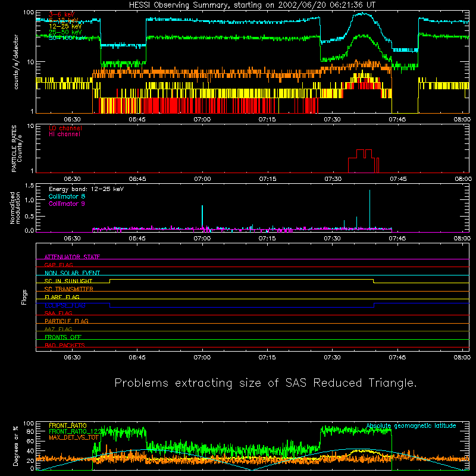Select the SC_IN_SUNLIGHT flag label
The width and height of the screenshot is (476, 476).
68,281
